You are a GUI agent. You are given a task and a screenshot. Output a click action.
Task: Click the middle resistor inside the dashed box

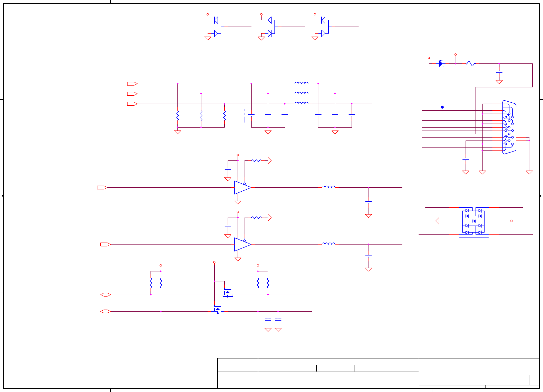point(201,116)
